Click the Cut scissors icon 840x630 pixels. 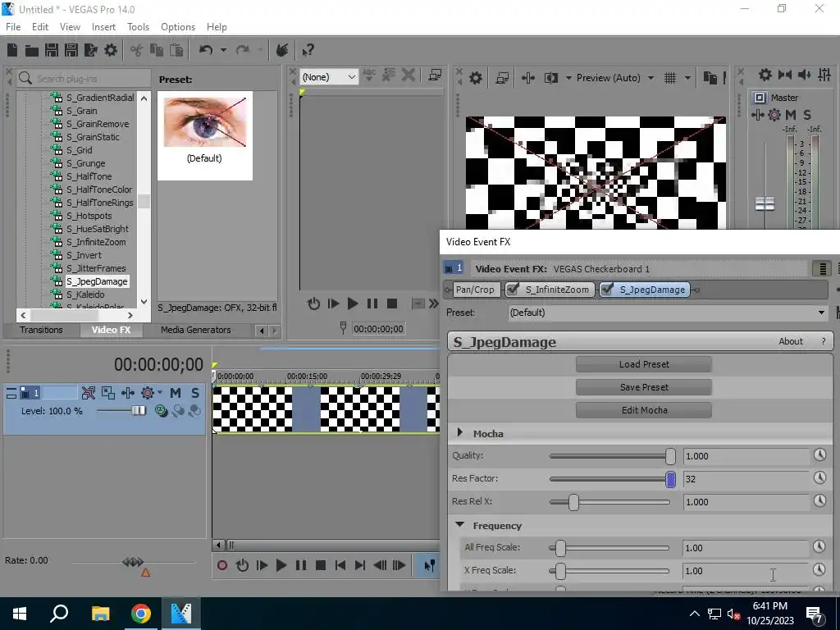[x=137, y=50]
